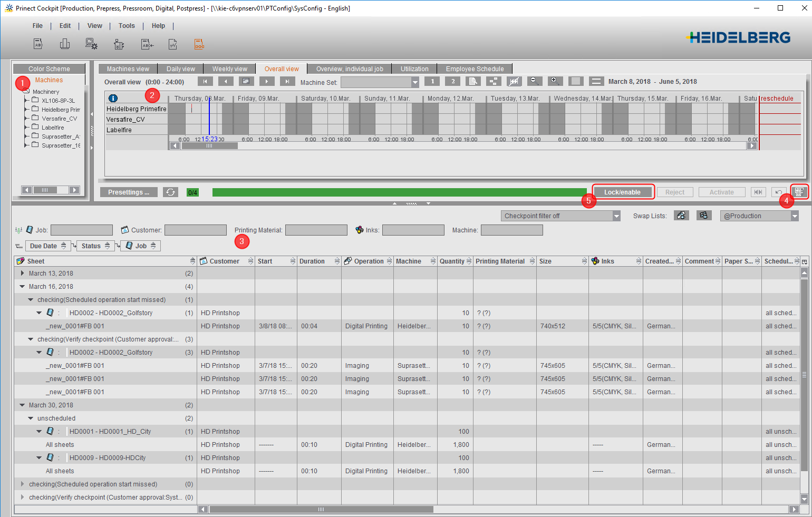
Task: Open the Color Scheme tab
Action: (x=49, y=69)
